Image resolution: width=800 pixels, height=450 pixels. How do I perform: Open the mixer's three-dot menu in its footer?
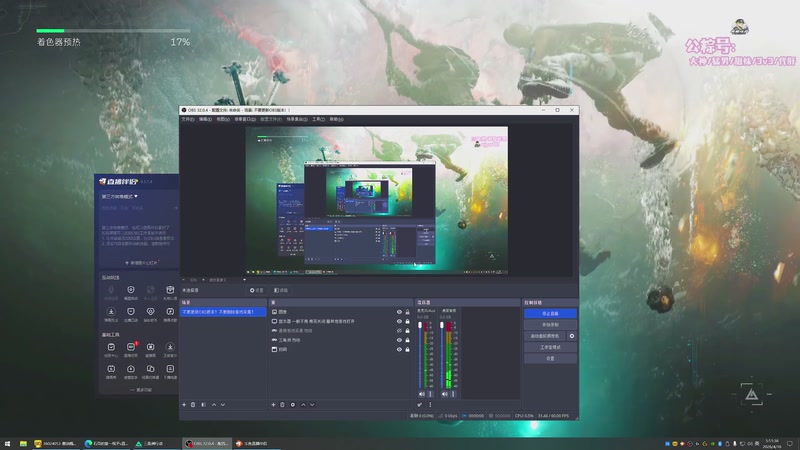click(430, 405)
